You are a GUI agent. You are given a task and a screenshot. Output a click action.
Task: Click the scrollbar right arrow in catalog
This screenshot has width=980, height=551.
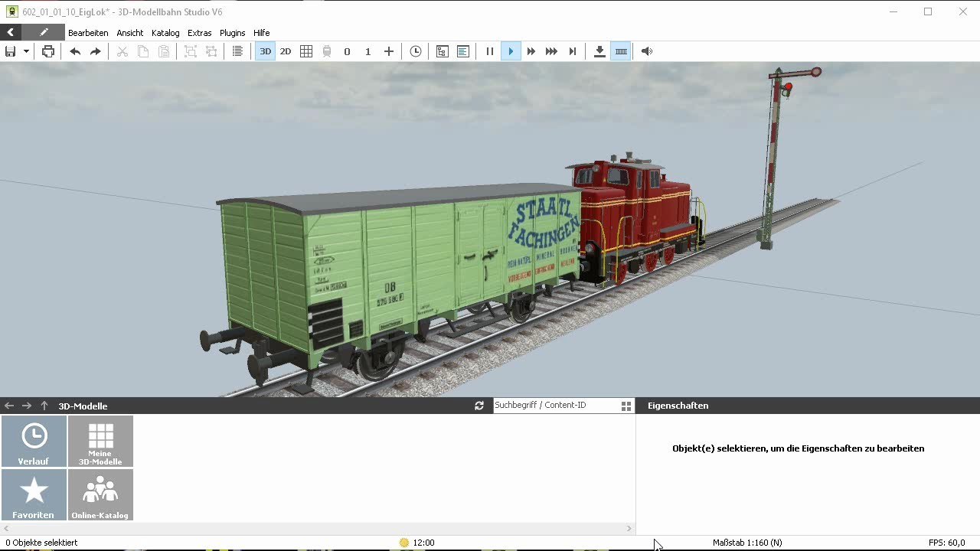point(630,528)
